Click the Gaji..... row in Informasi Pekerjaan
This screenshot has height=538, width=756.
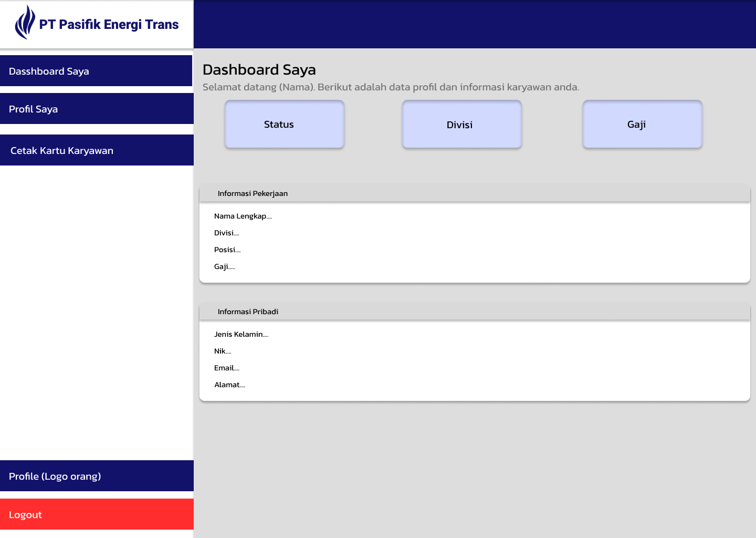coord(225,266)
